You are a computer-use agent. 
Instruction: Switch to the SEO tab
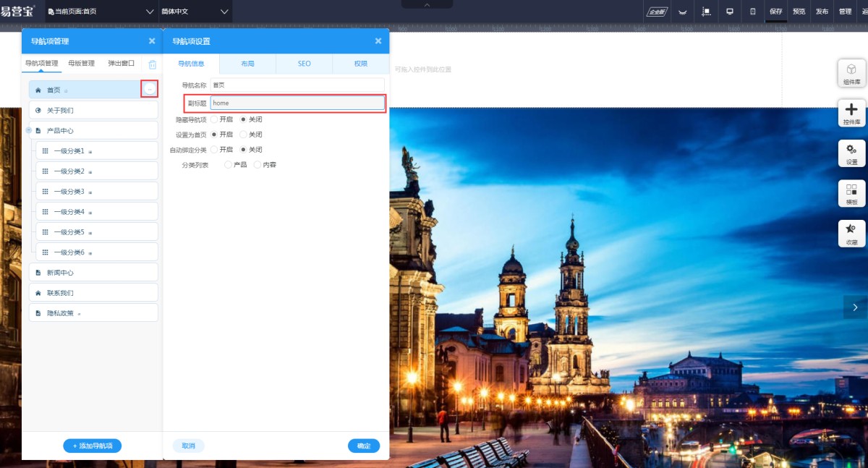[x=304, y=64]
